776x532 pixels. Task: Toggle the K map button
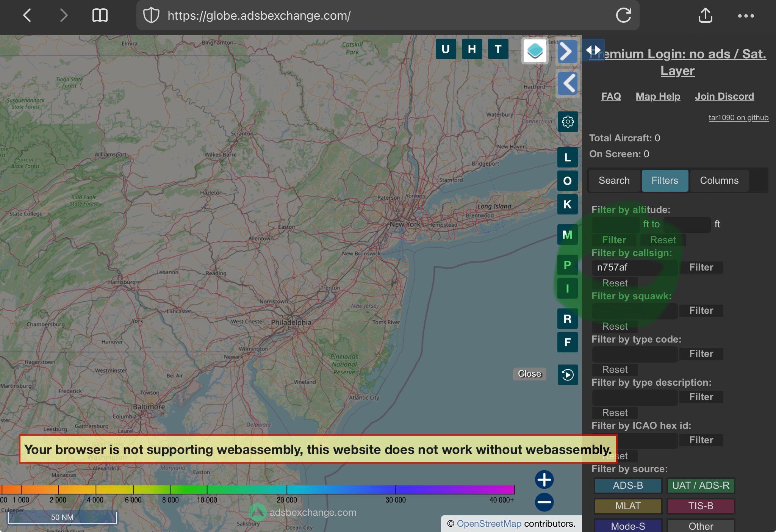568,204
